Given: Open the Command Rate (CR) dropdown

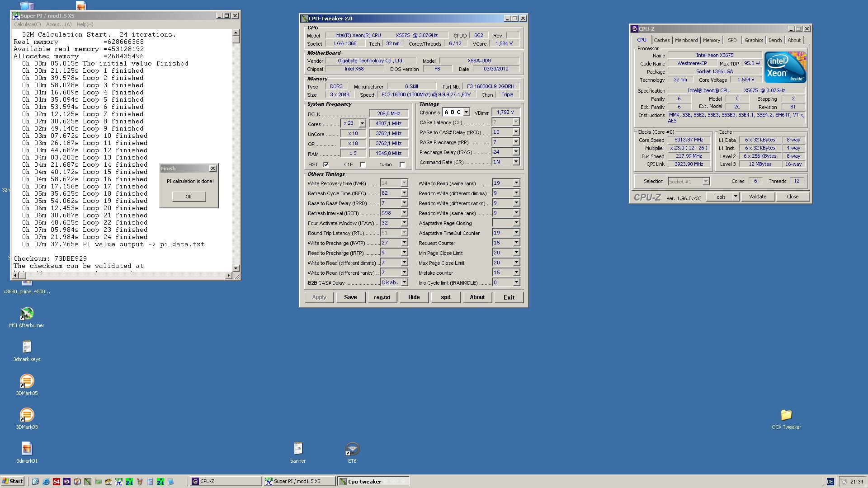Looking at the screenshot, I should 516,162.
